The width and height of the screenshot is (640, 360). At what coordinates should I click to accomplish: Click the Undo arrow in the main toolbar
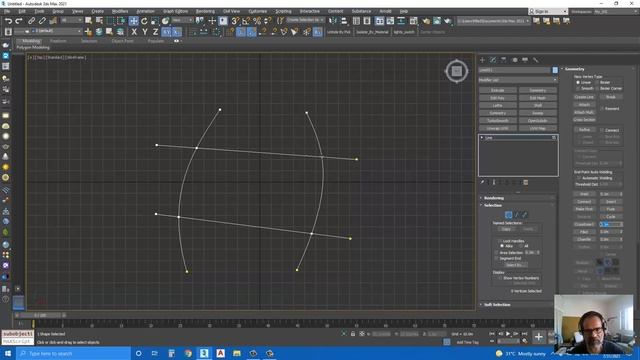8,21
